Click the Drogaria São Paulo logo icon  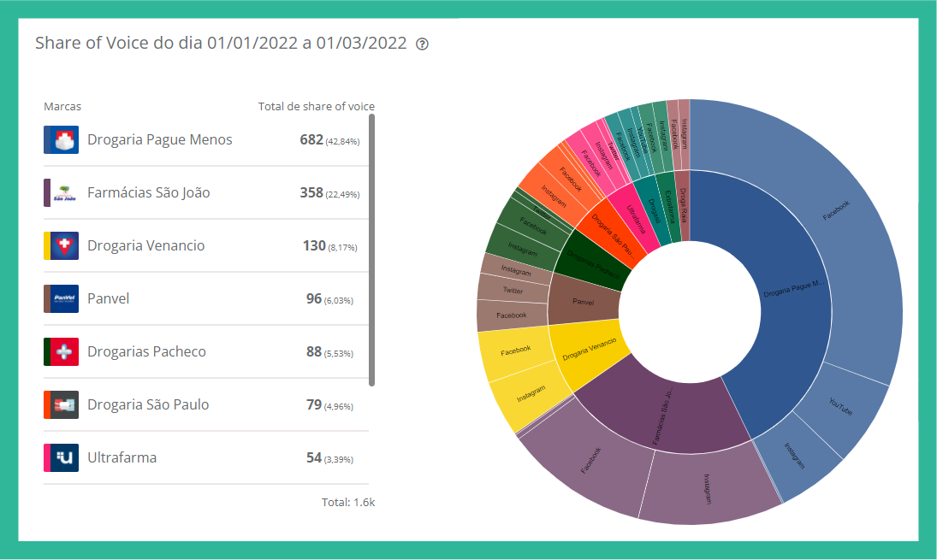click(62, 404)
